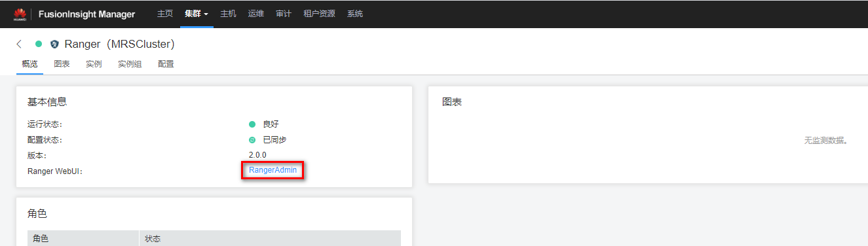This screenshot has width=868, height=246.
Task: Go back using the left arrow icon
Action: (19, 44)
